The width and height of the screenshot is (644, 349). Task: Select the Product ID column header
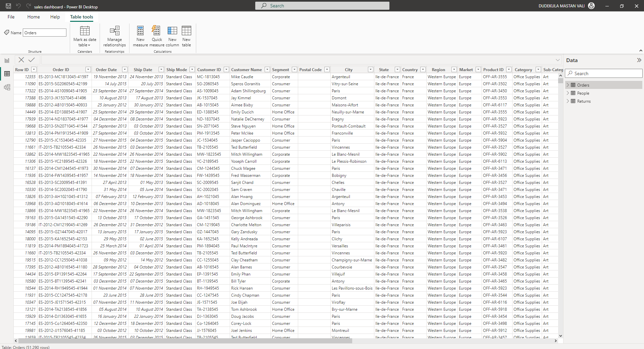pyautogui.click(x=493, y=69)
